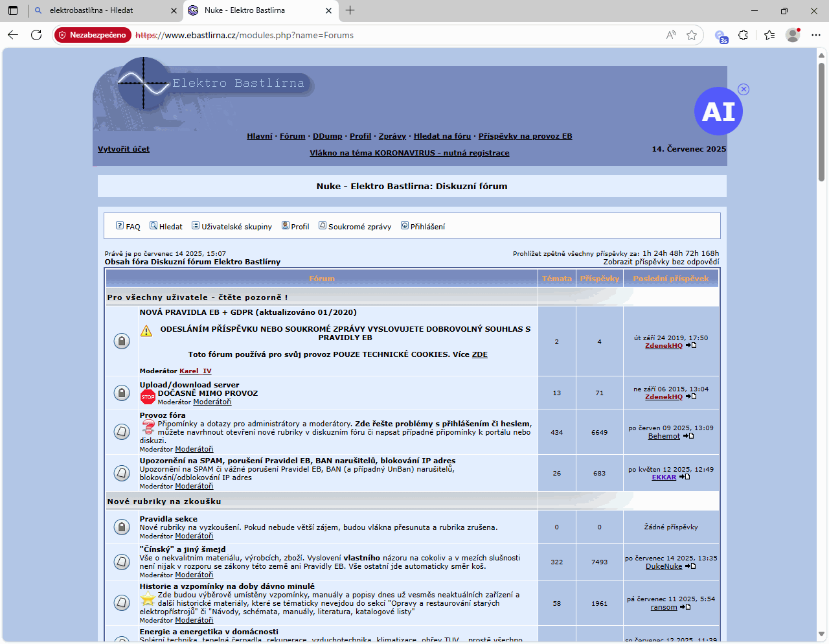Click the large AI assistant badge
829x644 pixels.
click(718, 111)
